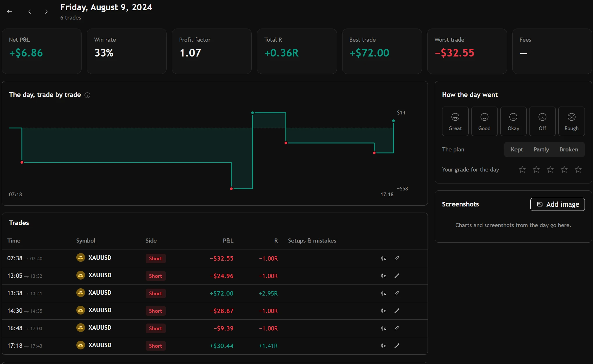Click the info icon beside 'The day, trade by trade'
The image size is (593, 364).
pos(87,95)
